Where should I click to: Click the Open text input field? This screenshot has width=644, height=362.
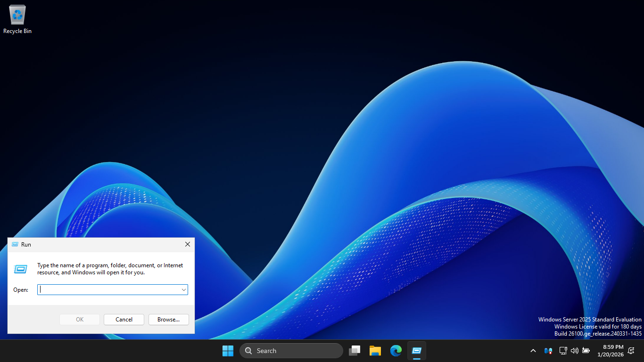click(109, 290)
